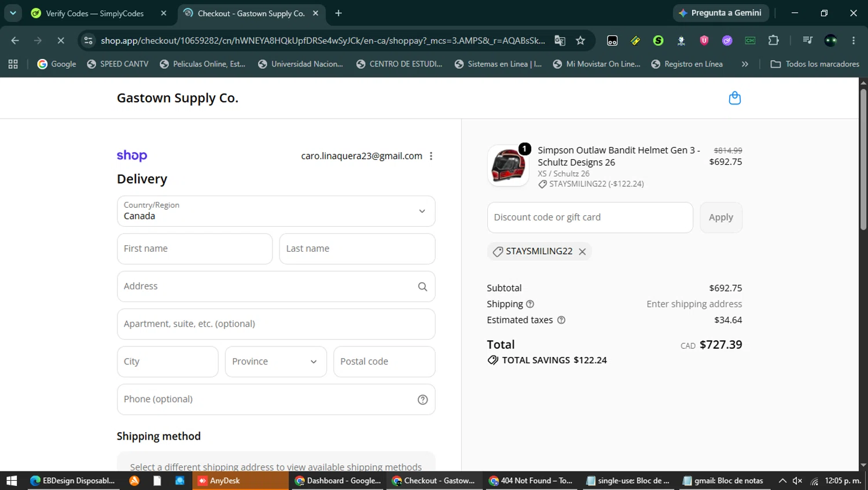Open the Chrome profile avatar
Image resolution: width=868 pixels, height=490 pixels.
[830, 40]
